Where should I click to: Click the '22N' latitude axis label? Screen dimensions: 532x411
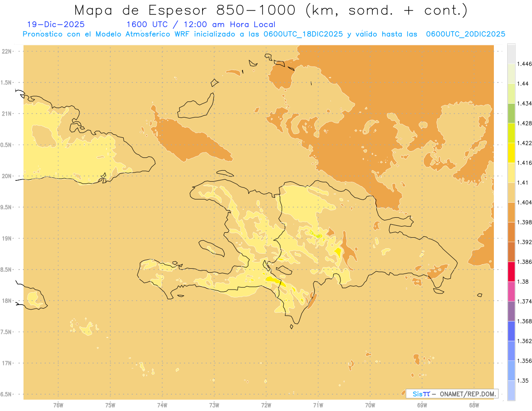coord(7,51)
